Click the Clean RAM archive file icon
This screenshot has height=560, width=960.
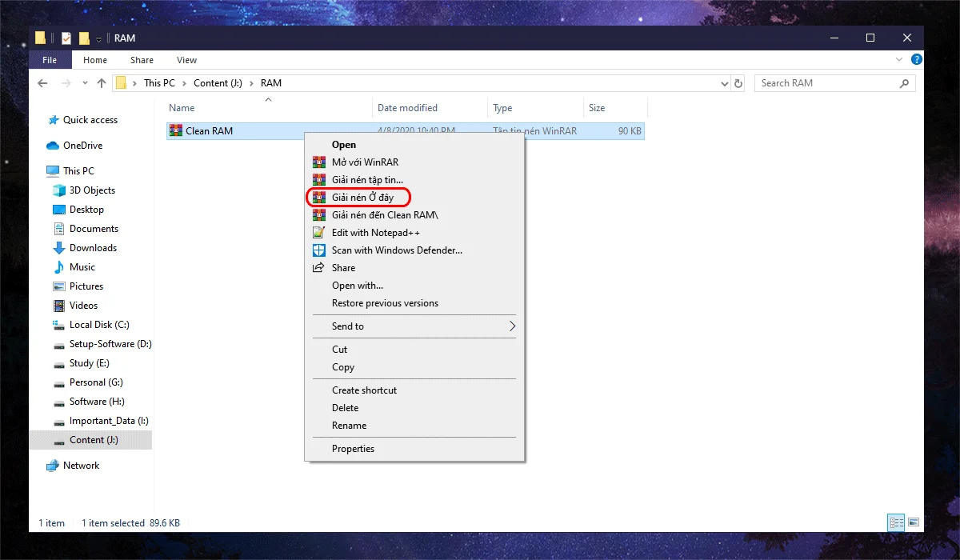click(x=176, y=131)
